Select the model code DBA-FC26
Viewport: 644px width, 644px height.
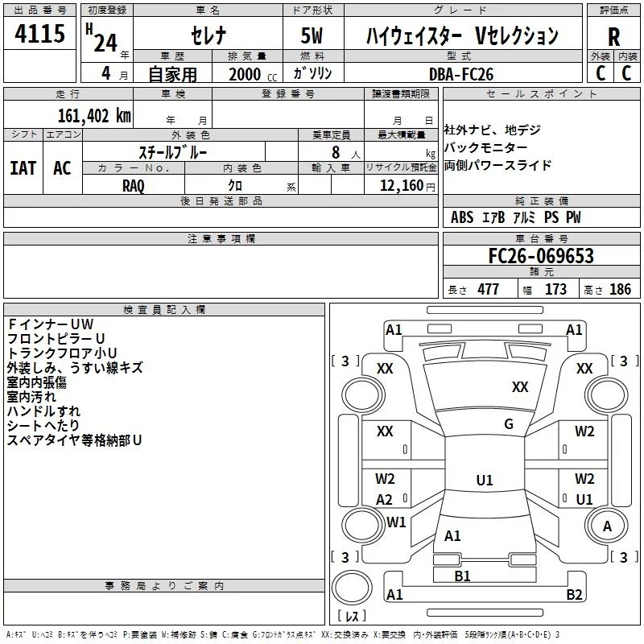tap(461, 74)
